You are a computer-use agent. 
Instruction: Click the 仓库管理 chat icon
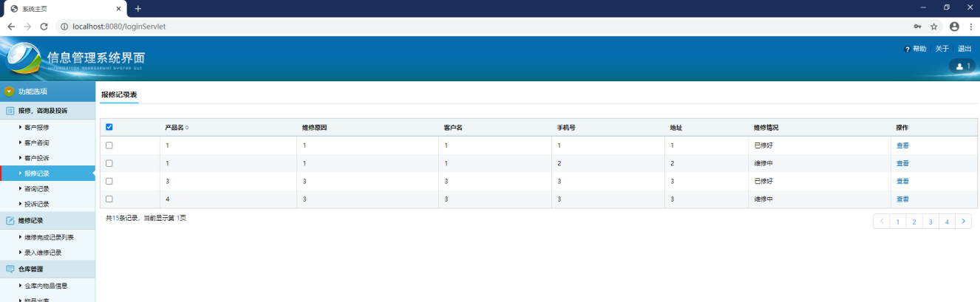tap(10, 269)
